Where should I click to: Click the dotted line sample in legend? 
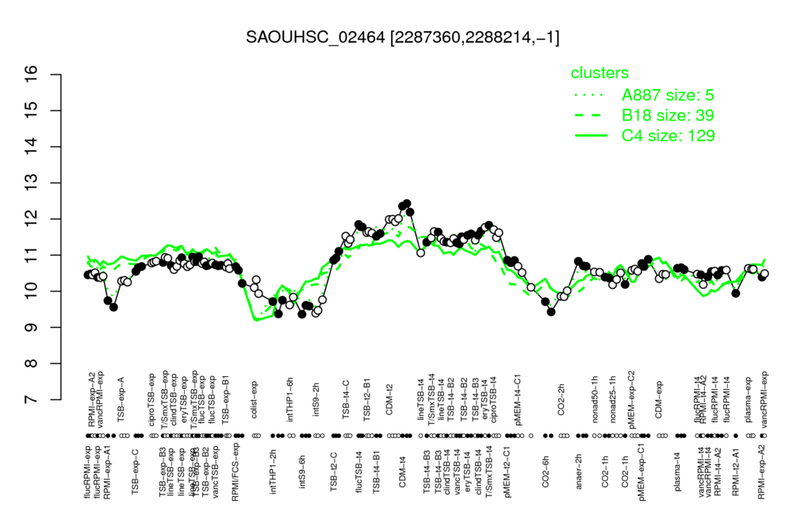pyautogui.click(x=590, y=95)
